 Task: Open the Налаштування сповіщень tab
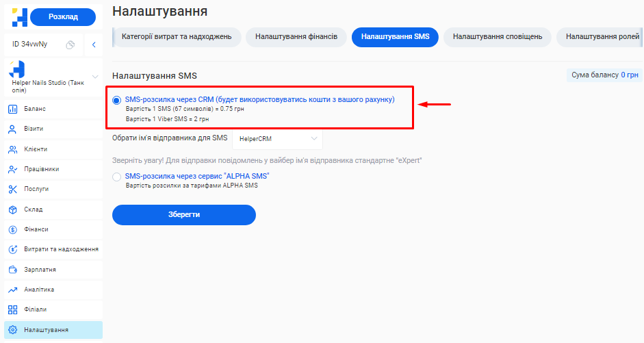pos(498,37)
